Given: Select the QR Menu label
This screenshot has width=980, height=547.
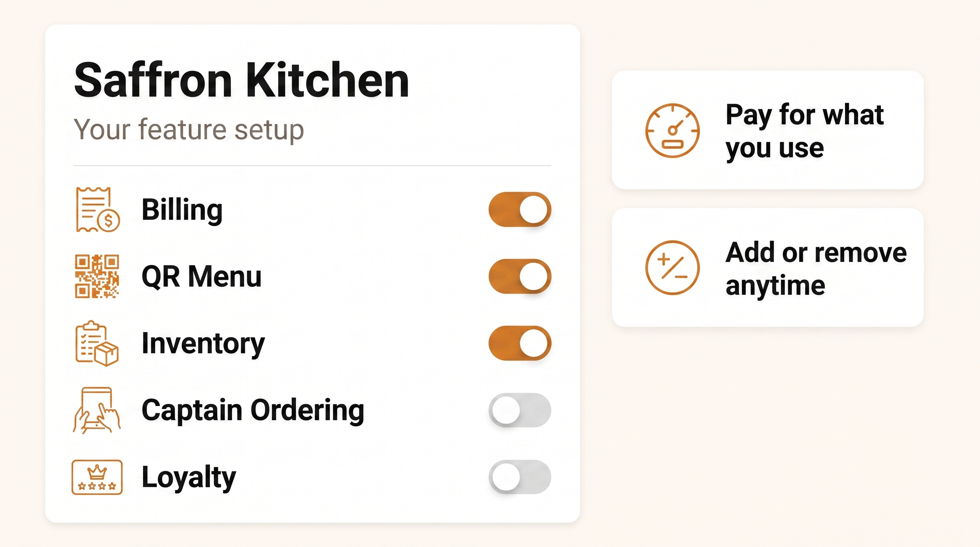Looking at the screenshot, I should tap(201, 277).
